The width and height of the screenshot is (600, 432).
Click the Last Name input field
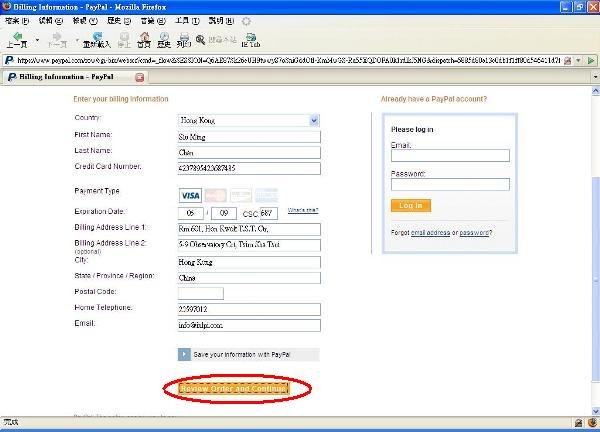click(249, 153)
